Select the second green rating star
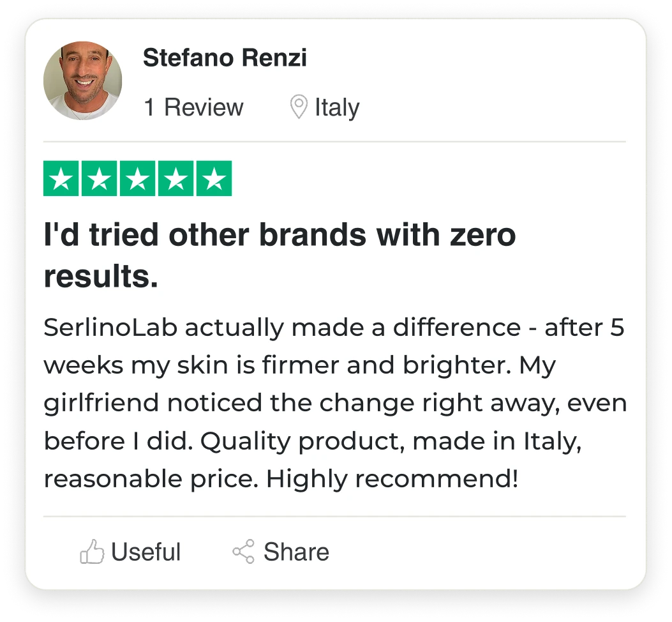This screenshot has width=672, height=622. coord(100,179)
